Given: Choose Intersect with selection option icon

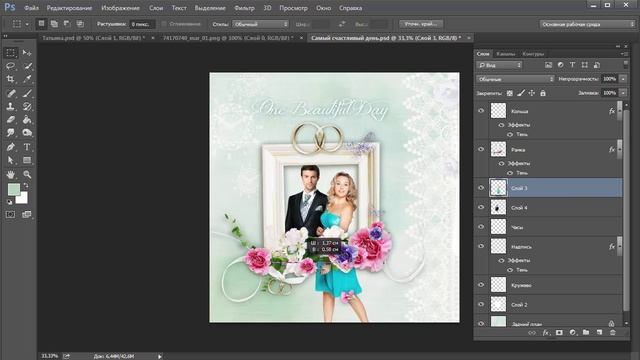Looking at the screenshot, I should [x=80, y=24].
